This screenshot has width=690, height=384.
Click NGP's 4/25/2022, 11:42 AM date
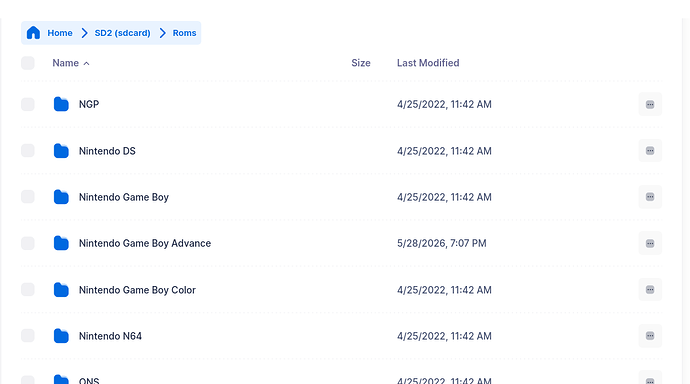[x=444, y=104]
